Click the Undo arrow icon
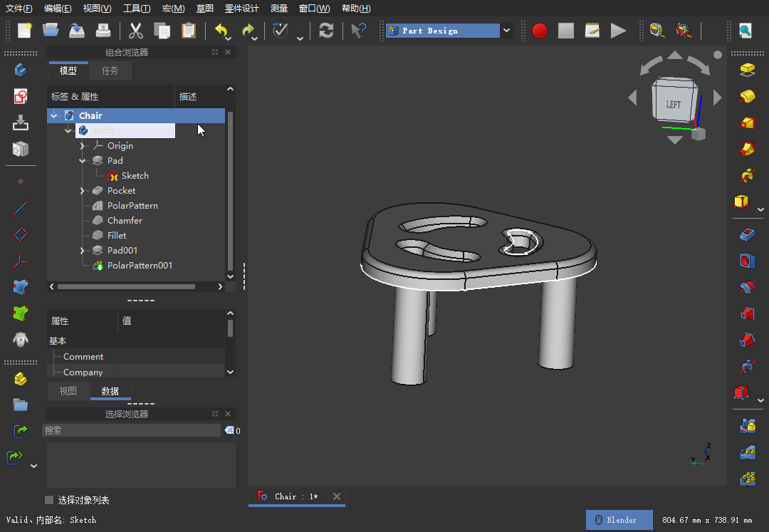769x532 pixels. [x=221, y=31]
